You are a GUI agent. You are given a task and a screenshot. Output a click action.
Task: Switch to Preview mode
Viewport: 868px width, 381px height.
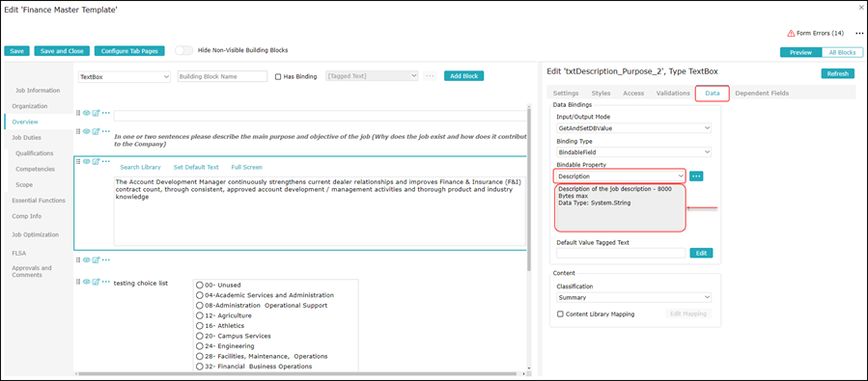[800, 52]
